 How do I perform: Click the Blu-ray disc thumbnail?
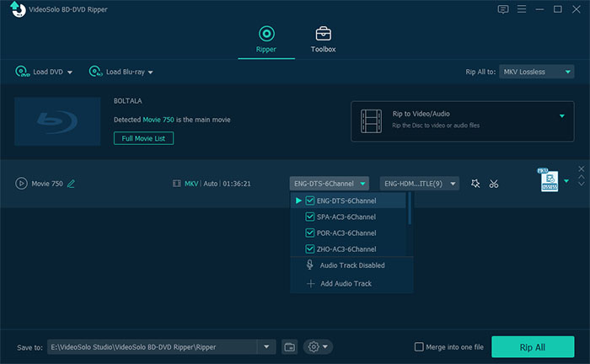[x=57, y=121]
